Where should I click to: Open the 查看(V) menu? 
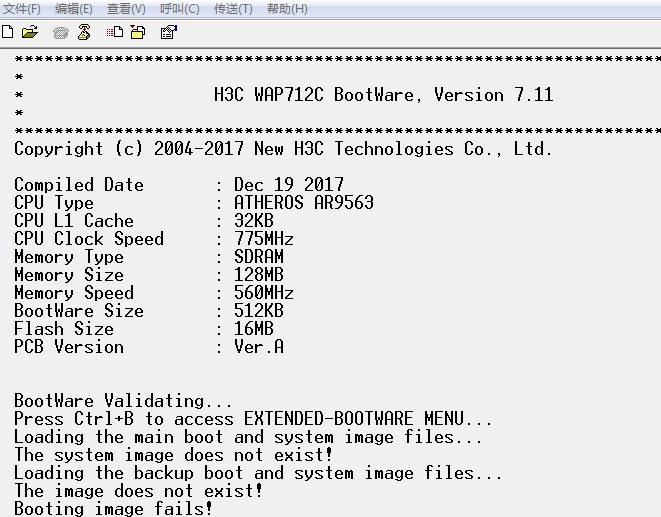tap(126, 8)
